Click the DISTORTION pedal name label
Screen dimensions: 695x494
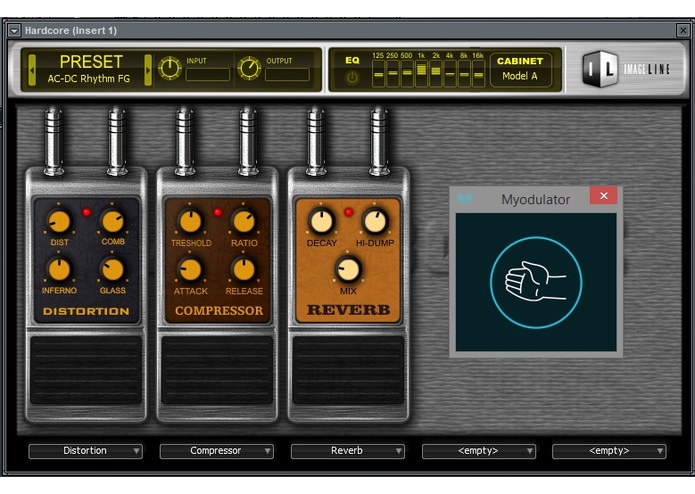click(86, 311)
